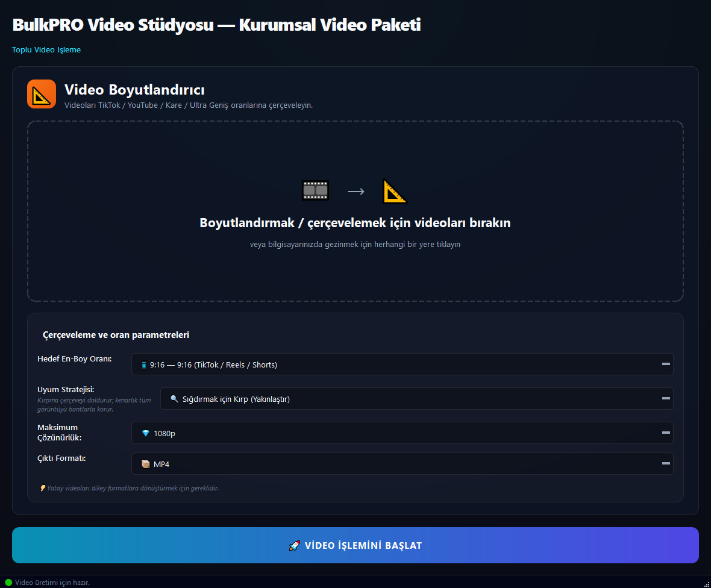Click the 'Yatay videoları dikey formatlara' hint text
Image resolution: width=711 pixels, height=588 pixels.
[x=133, y=488]
